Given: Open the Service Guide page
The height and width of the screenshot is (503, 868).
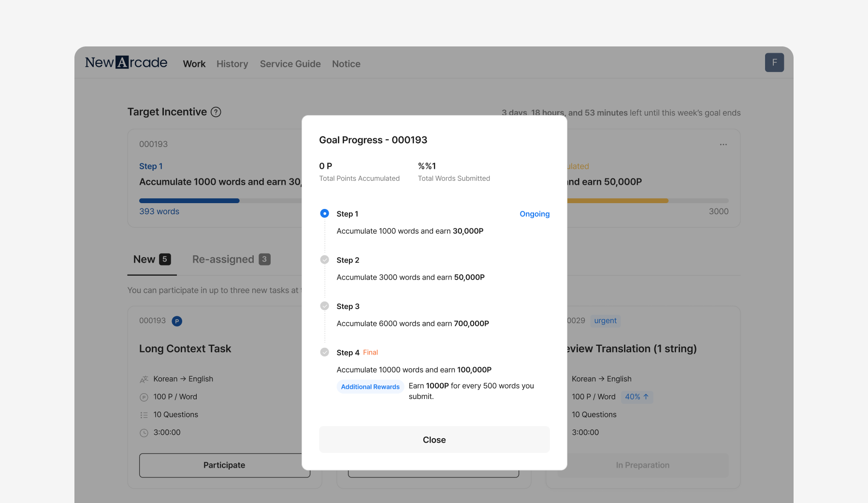Looking at the screenshot, I should click(290, 64).
